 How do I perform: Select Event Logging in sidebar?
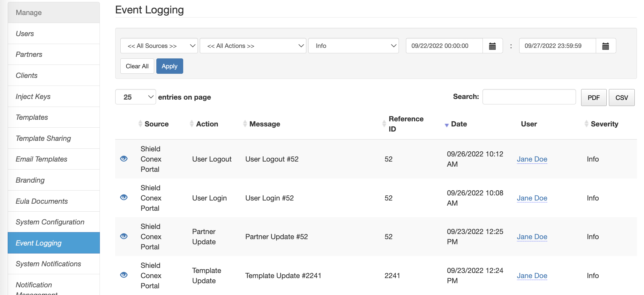54,243
